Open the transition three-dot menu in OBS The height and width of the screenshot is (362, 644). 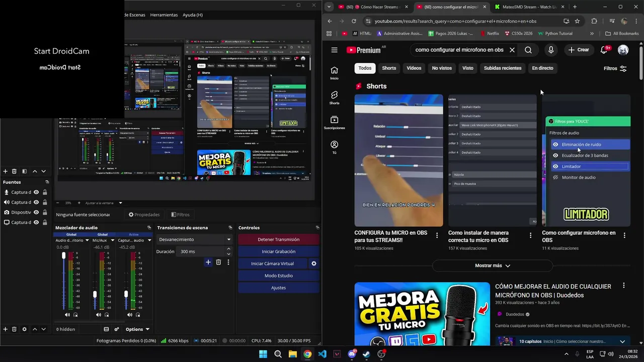click(228, 262)
